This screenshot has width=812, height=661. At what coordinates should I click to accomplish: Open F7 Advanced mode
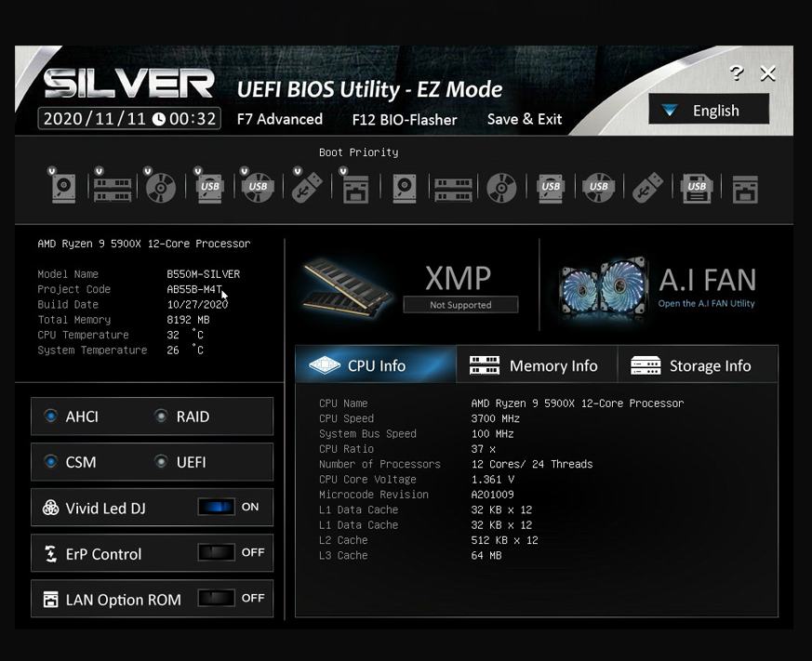[280, 119]
